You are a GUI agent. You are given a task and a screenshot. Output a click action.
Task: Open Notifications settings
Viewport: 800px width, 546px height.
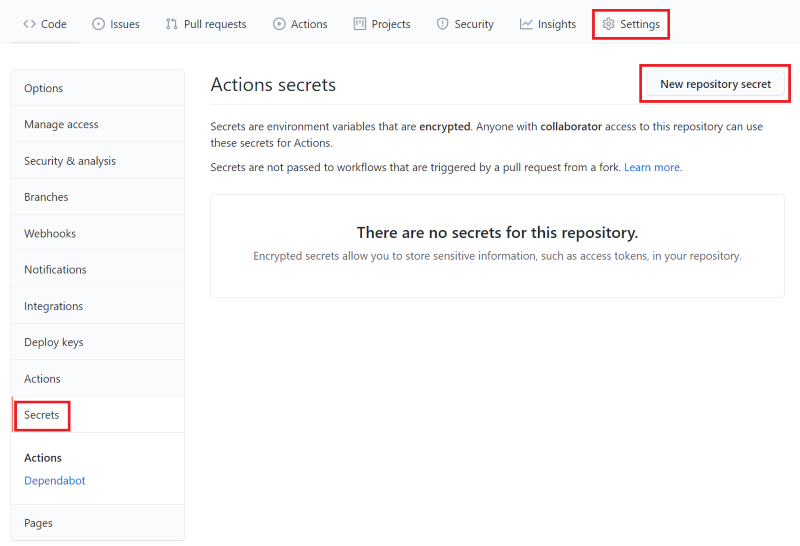tap(97, 269)
